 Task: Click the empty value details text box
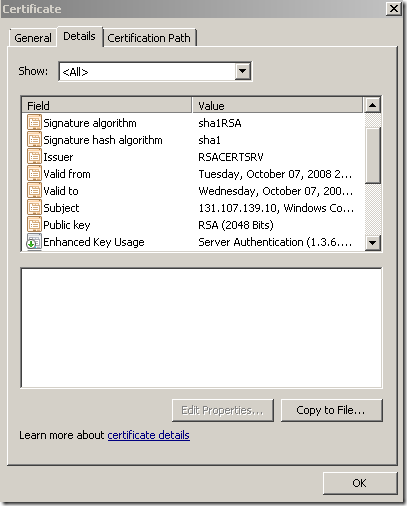click(201, 328)
